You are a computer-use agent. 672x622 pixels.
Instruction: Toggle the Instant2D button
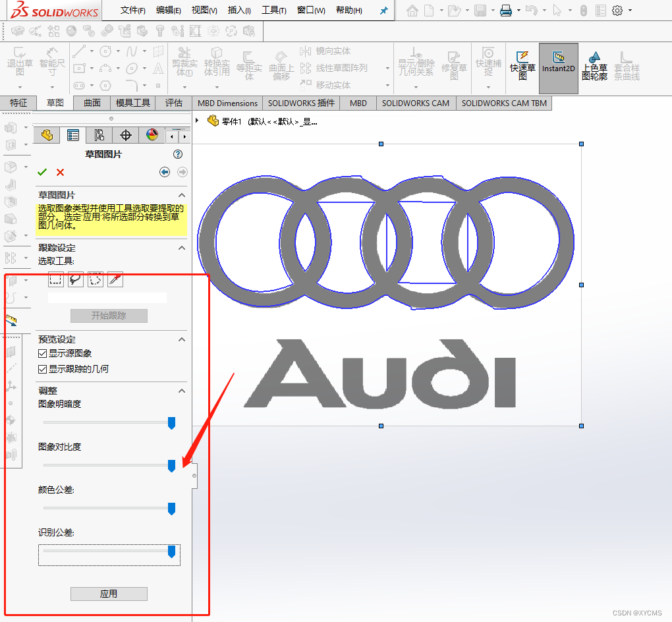559,68
